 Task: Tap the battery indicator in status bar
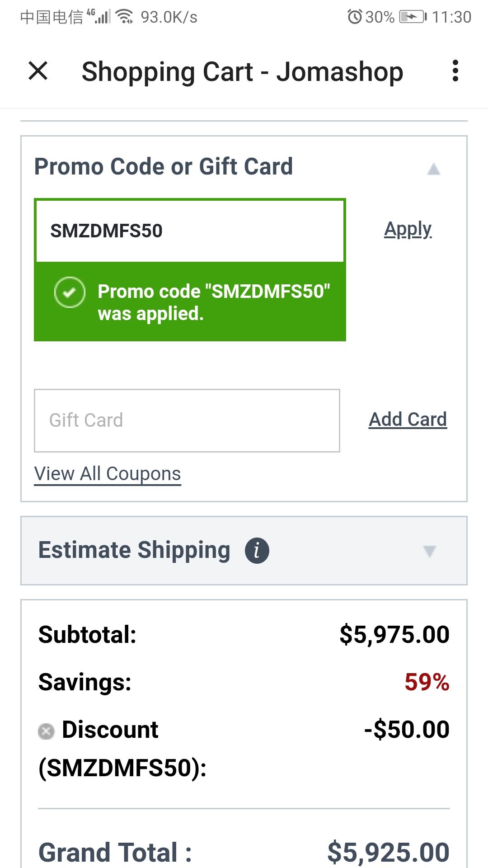pos(413,17)
